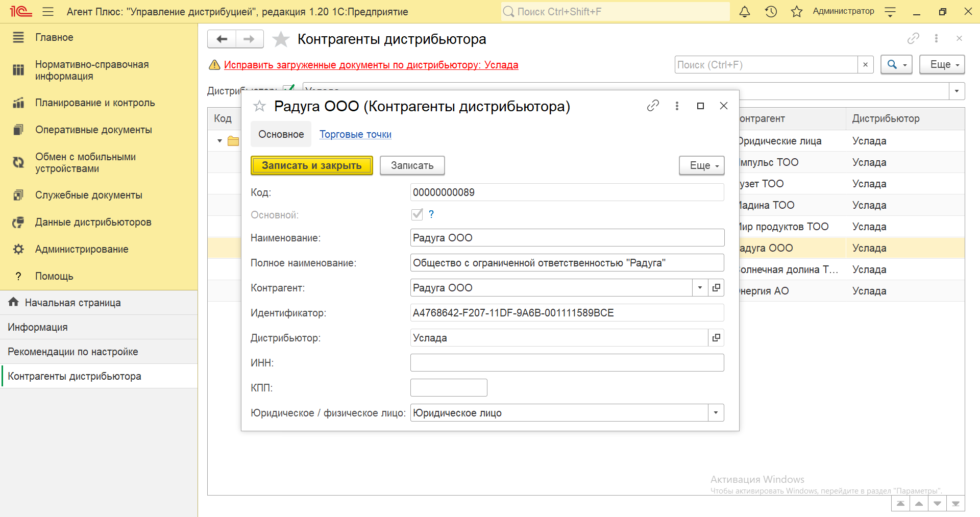980x517 pixels.
Task: Go back with left arrow button
Action: tap(222, 39)
